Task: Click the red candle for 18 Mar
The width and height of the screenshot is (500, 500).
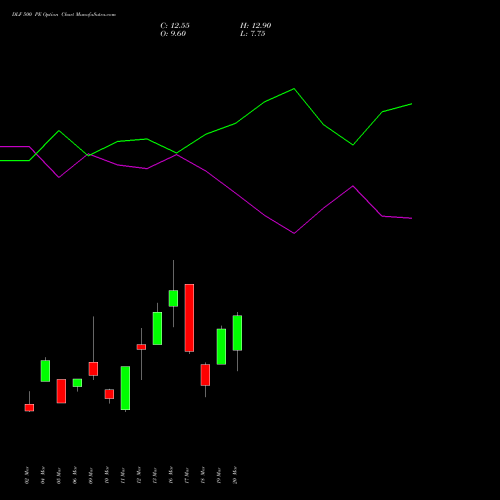Action: pos(205,375)
